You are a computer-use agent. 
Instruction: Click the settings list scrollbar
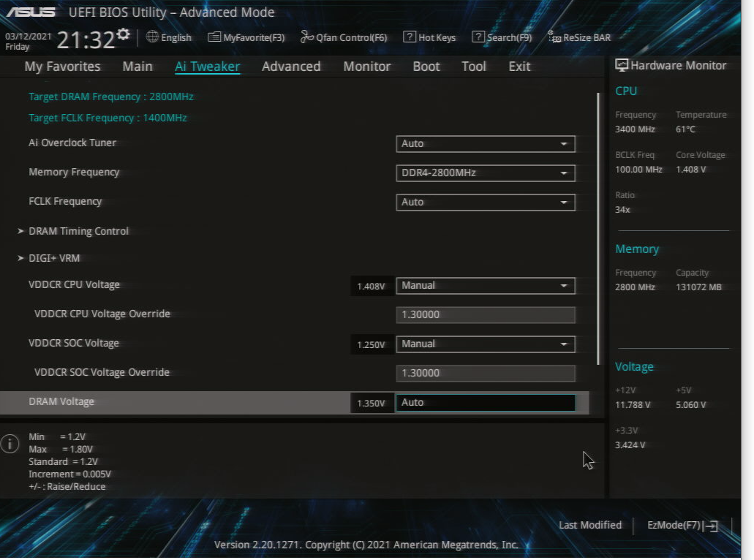[598, 228]
